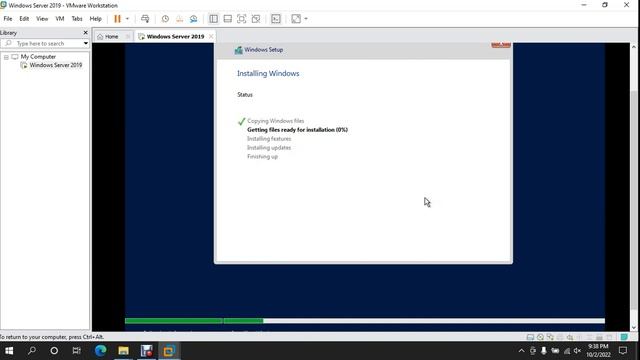Click the teal message log status icon
The width and height of the screenshot is (640, 360).
click(624, 337)
